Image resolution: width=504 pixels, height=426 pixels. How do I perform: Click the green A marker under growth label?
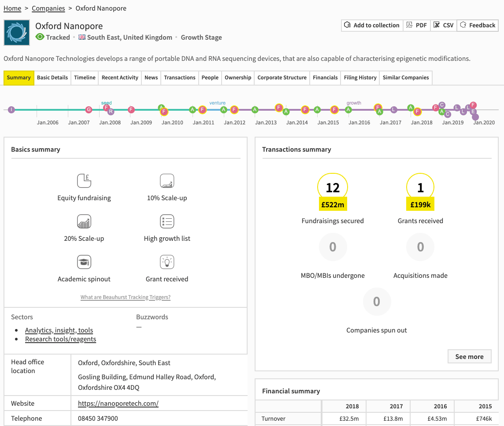[348, 110]
